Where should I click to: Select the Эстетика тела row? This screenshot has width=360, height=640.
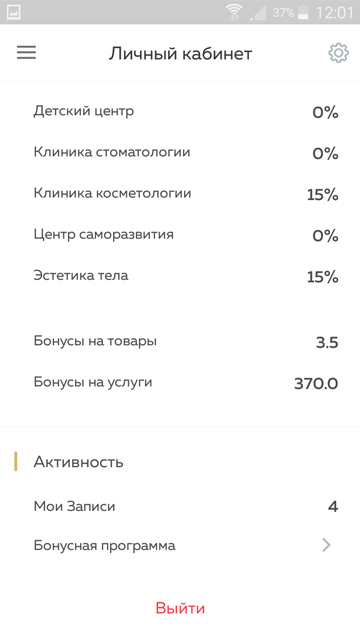(180, 276)
